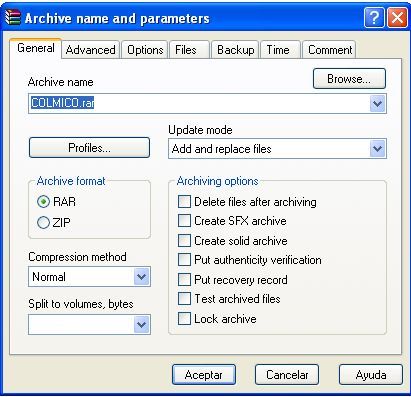Image resolution: width=411 pixels, height=397 pixels.
Task: Click the Archive format group title
Action: click(x=71, y=181)
